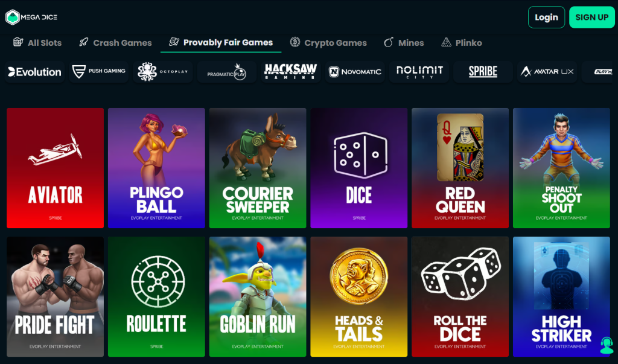Select the Novomatic provider logo
Image resolution: width=618 pixels, height=364 pixels.
pyautogui.click(x=355, y=72)
